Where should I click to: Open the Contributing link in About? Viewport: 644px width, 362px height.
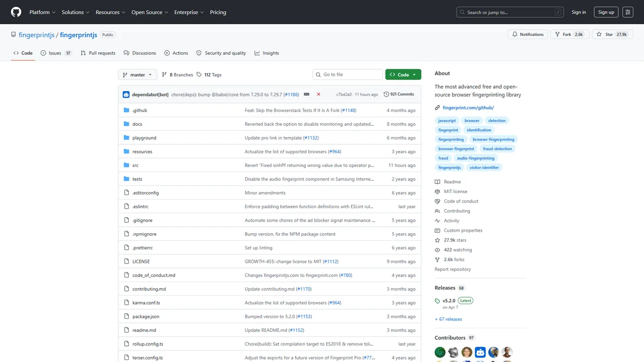pyautogui.click(x=457, y=211)
